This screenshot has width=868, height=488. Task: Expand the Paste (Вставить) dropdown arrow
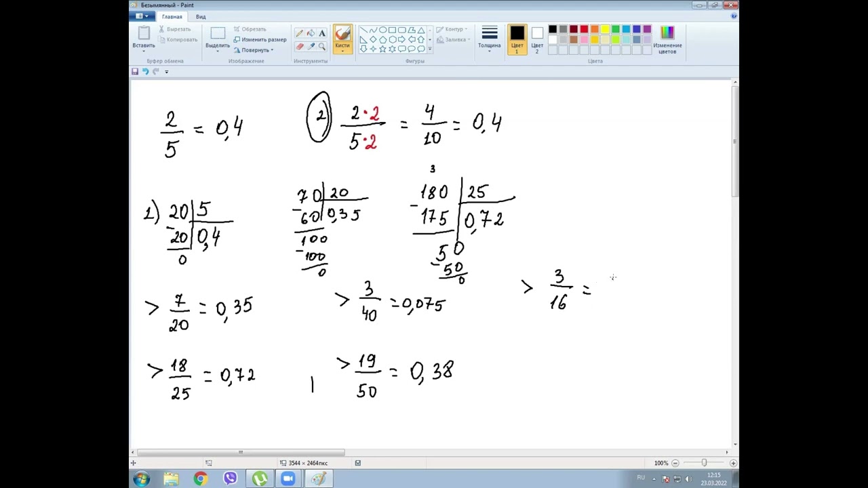[x=144, y=52]
